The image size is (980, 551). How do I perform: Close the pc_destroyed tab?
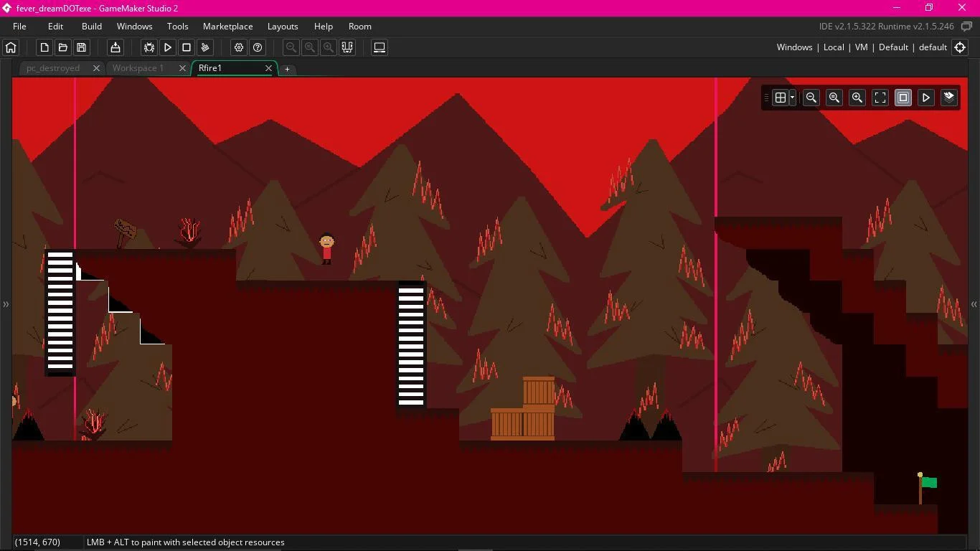tap(96, 68)
